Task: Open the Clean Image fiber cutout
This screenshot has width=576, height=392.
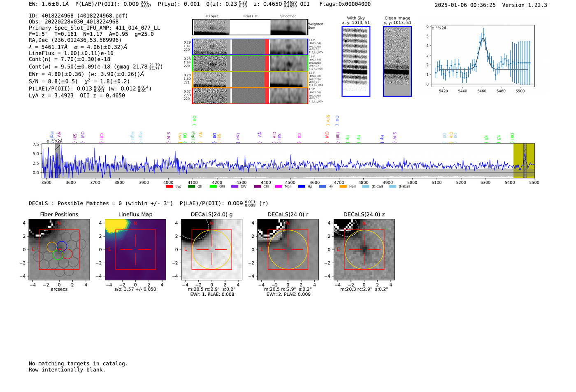Action: [397, 61]
